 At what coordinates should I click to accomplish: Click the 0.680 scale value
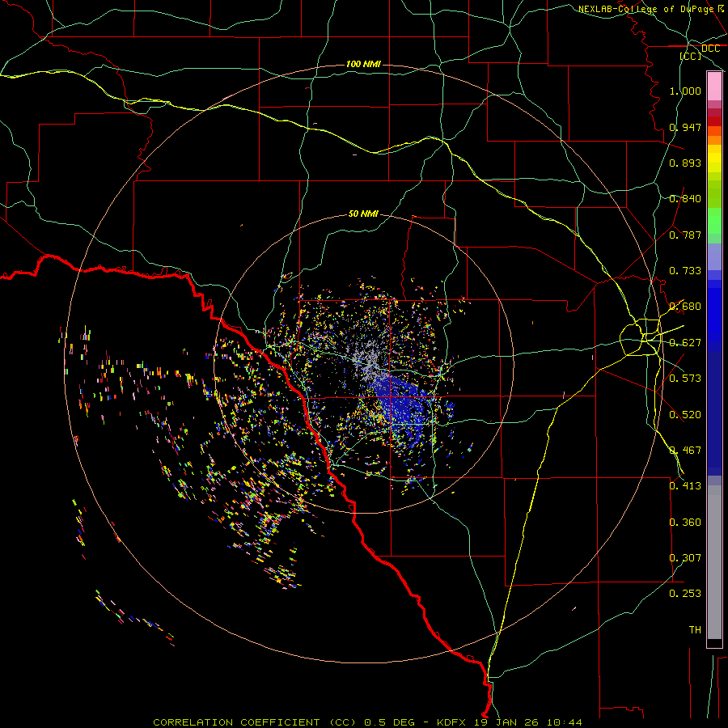click(685, 307)
